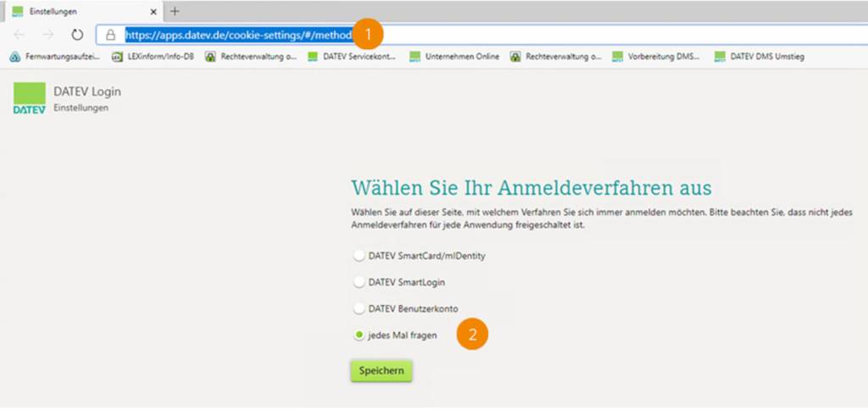868x410 pixels.
Task: Open the Fernwartungsaufzei... bookmark
Action: [x=54, y=57]
